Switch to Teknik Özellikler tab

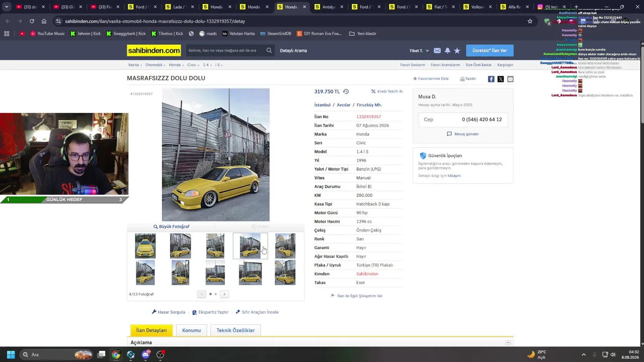click(235, 330)
